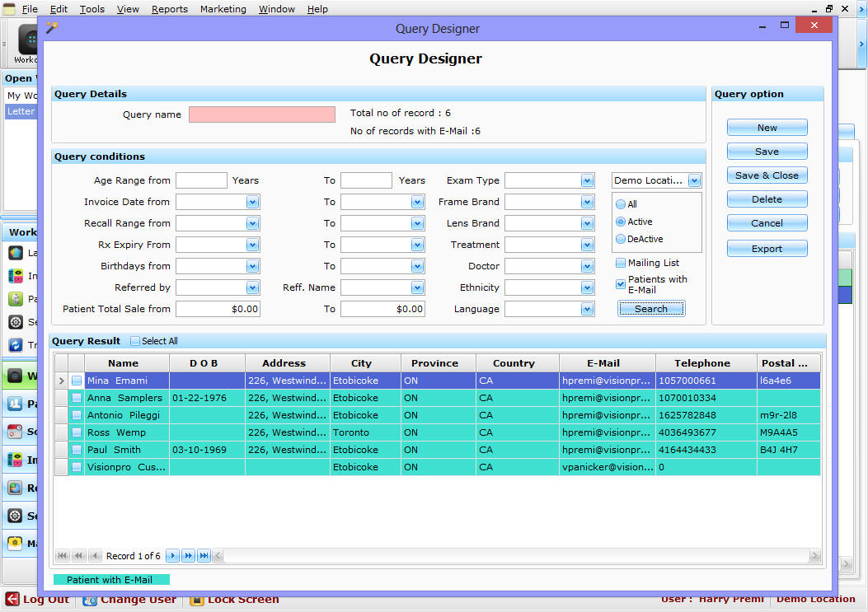Jump to the previous page of records
The height and width of the screenshot is (612, 868).
78,555
